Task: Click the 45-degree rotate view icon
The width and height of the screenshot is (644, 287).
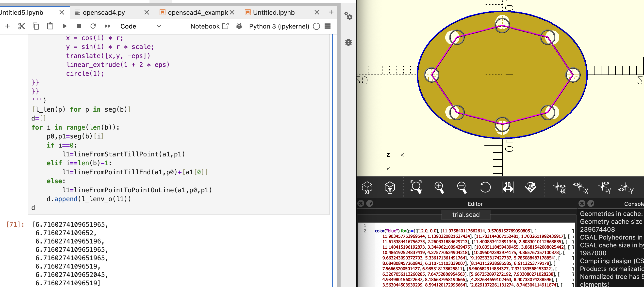Action: pos(530,187)
